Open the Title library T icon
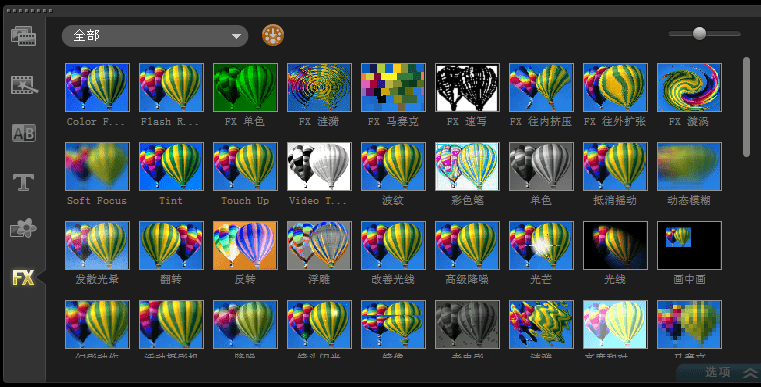The height and width of the screenshot is (387, 761). pos(23,182)
